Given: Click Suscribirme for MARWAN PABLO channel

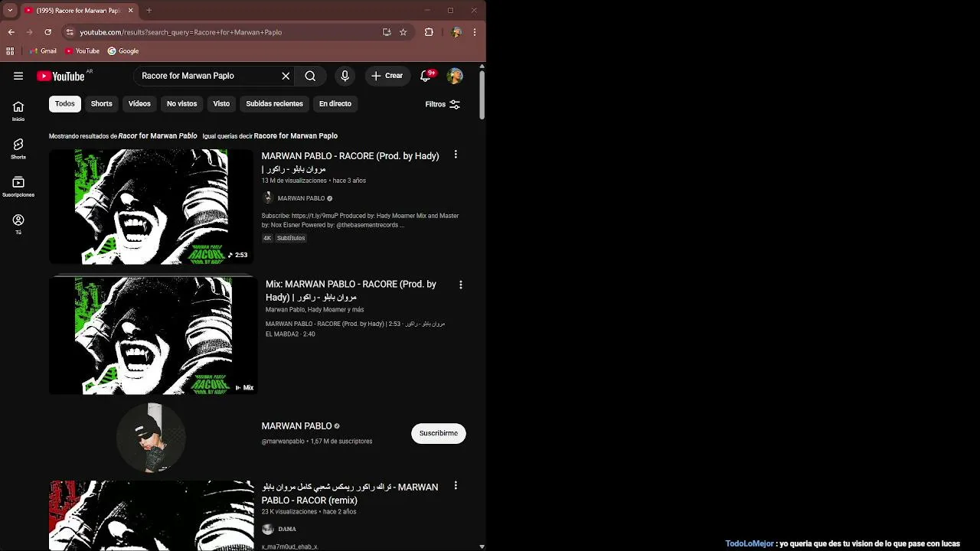Looking at the screenshot, I should [x=439, y=433].
